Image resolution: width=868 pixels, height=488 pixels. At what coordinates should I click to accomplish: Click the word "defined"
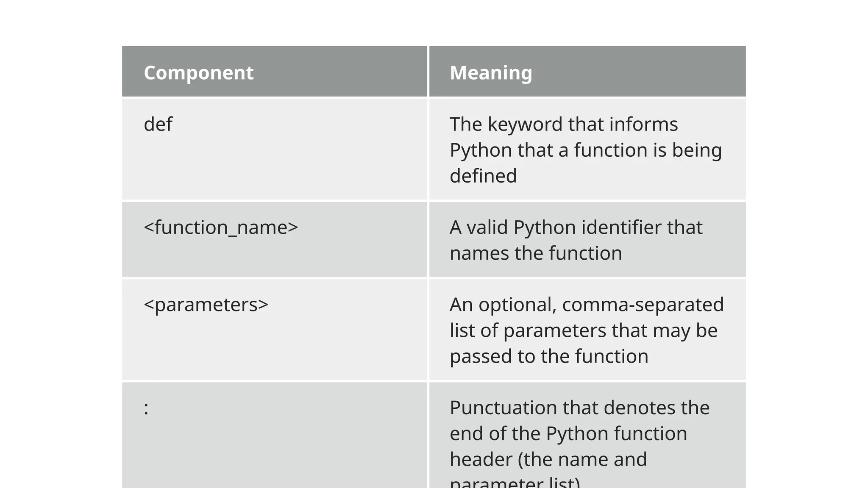(x=483, y=176)
